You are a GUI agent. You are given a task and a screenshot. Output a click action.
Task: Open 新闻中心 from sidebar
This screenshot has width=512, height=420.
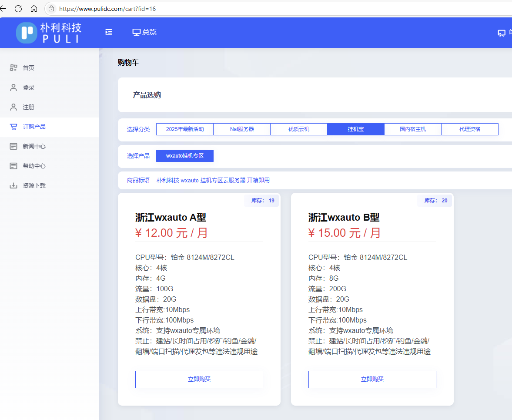click(x=49, y=146)
